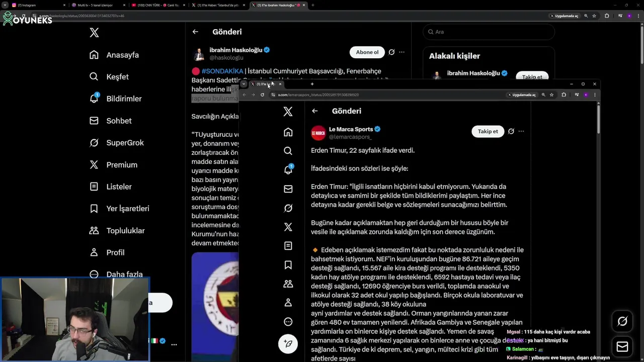Reload the page in the front browser window
The image size is (644, 362).
point(262,95)
